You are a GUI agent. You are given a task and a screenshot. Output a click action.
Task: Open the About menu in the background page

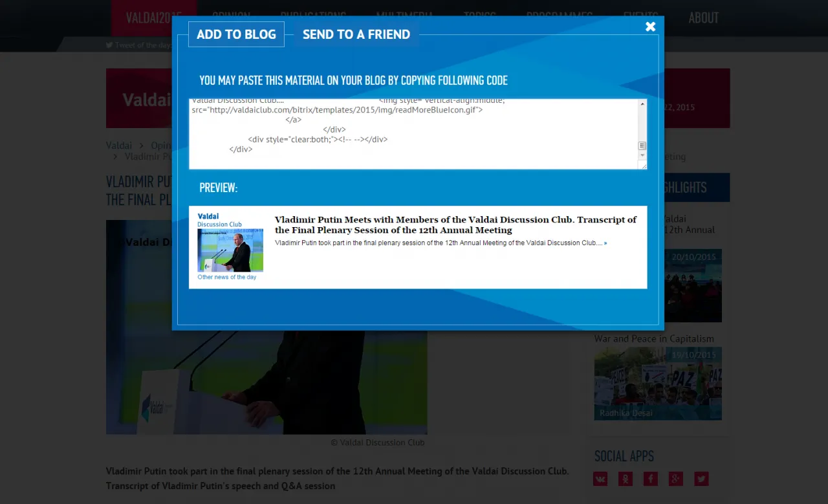(703, 18)
